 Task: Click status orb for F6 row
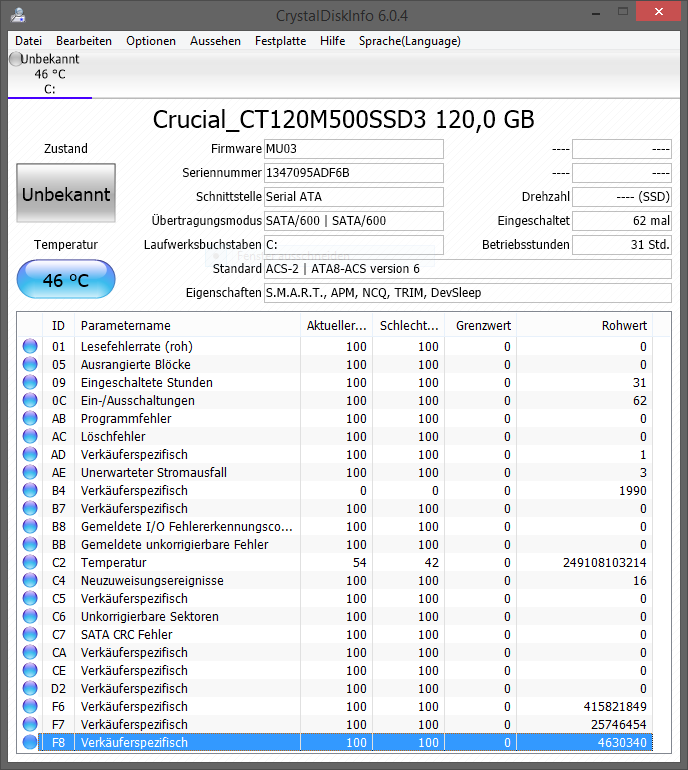pyautogui.click(x=30, y=706)
